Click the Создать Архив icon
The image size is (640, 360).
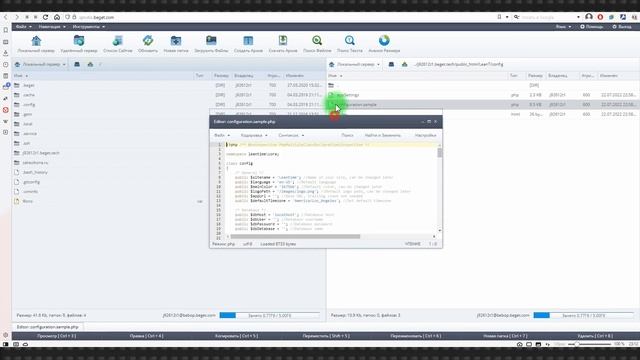pos(248,41)
